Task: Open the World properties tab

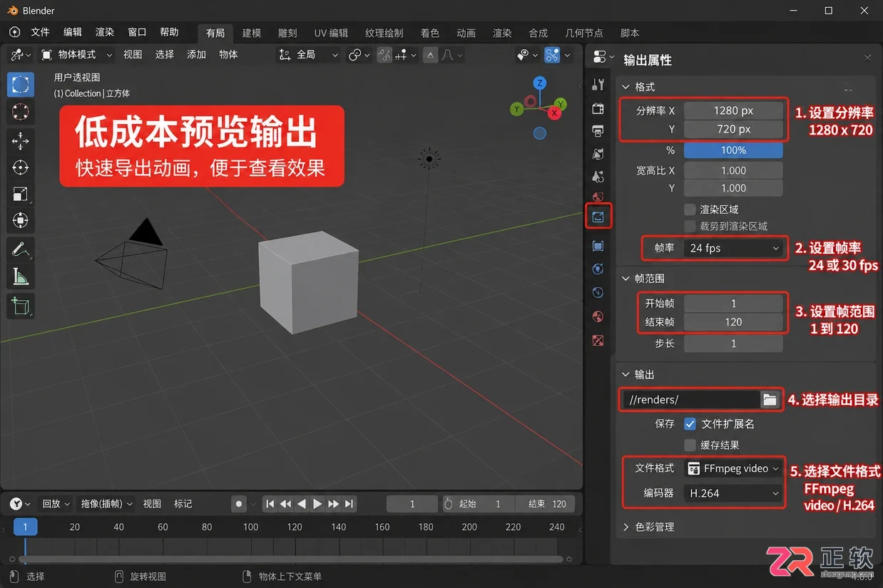Action: [x=598, y=197]
